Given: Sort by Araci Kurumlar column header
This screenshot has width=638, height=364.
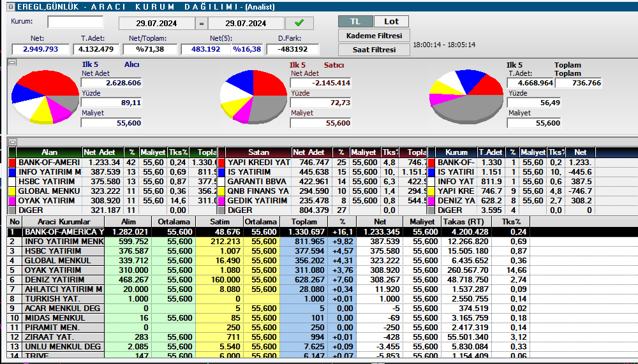Looking at the screenshot, I should [x=63, y=222].
